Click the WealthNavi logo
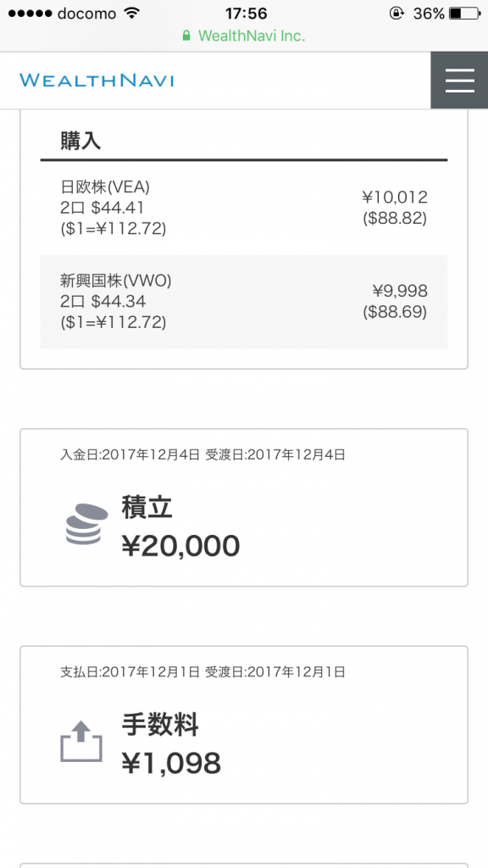 (97, 81)
